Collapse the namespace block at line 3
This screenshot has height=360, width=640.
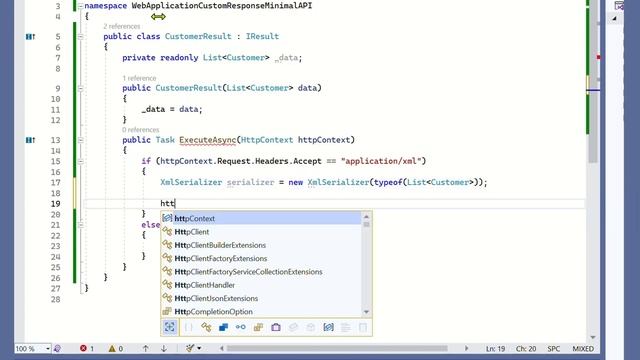(x=80, y=6)
